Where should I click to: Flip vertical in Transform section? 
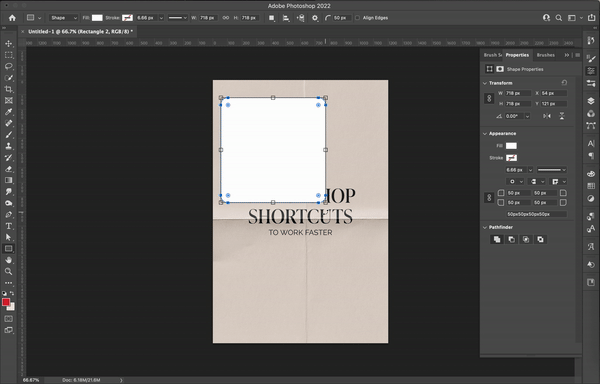coord(562,116)
